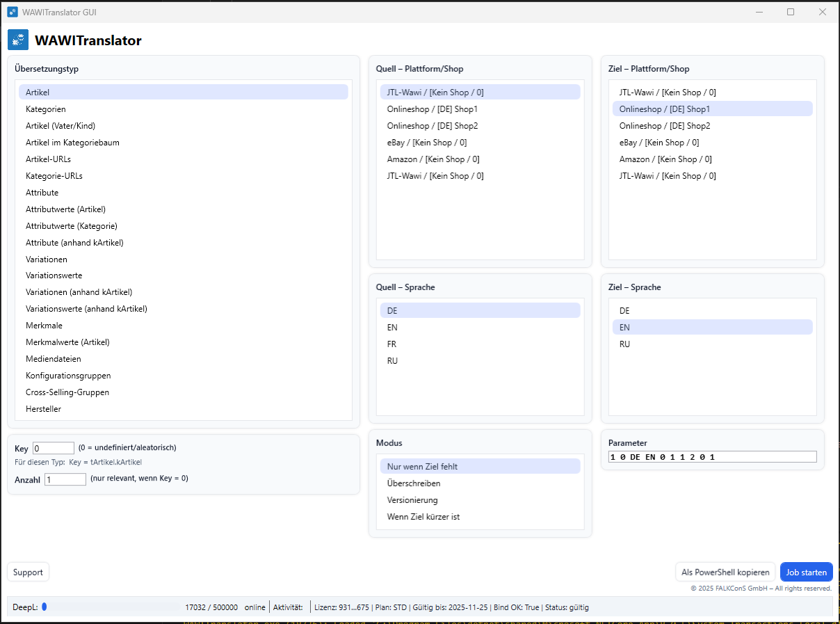The width and height of the screenshot is (840, 624).
Task: Choose 'Überschreiben' mode
Action: point(414,483)
